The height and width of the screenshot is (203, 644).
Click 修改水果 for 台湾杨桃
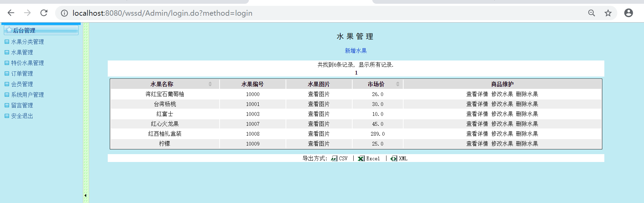[x=502, y=104]
